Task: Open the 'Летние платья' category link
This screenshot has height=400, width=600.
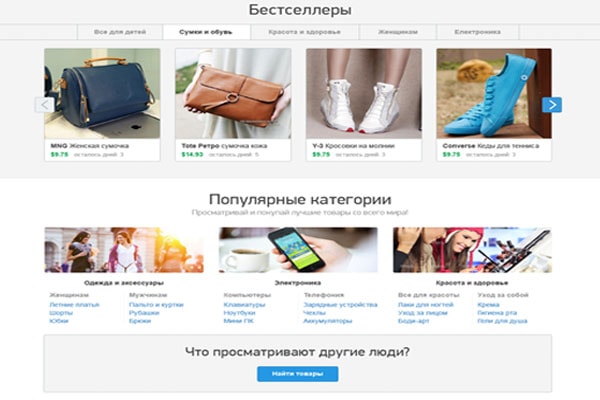Action: coord(74,305)
